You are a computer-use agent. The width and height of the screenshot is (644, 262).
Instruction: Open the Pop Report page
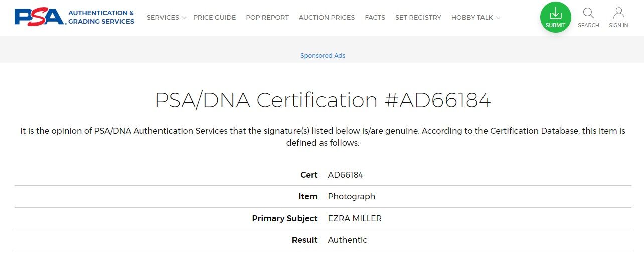[267, 17]
